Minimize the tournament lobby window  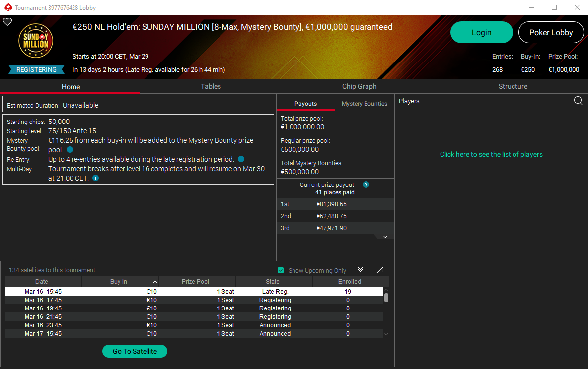coord(532,7)
